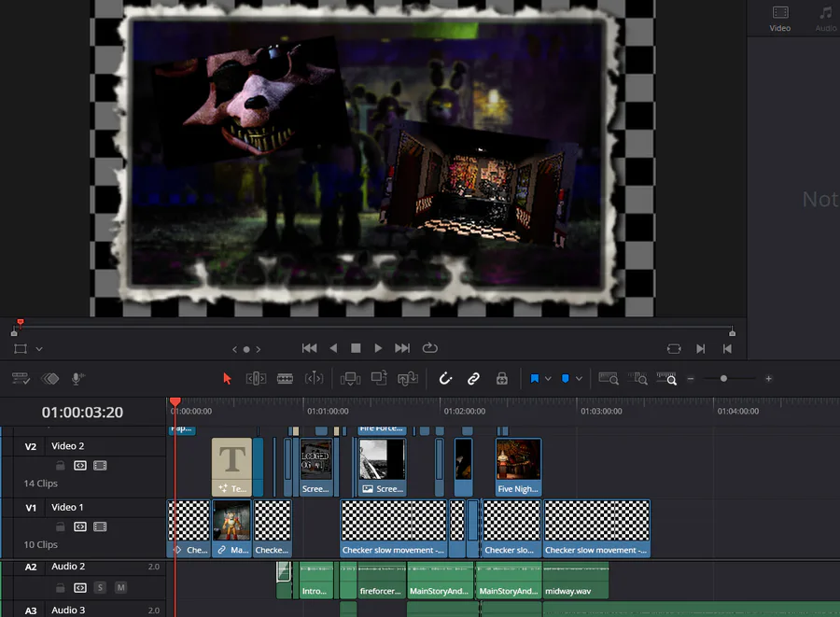
Task: Click the minus zoom-out icon
Action: [x=691, y=379]
